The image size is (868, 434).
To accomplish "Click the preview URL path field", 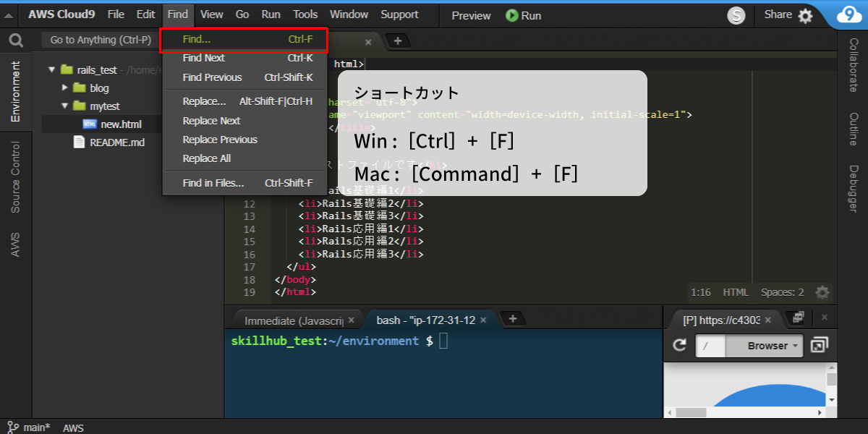I will [x=711, y=346].
